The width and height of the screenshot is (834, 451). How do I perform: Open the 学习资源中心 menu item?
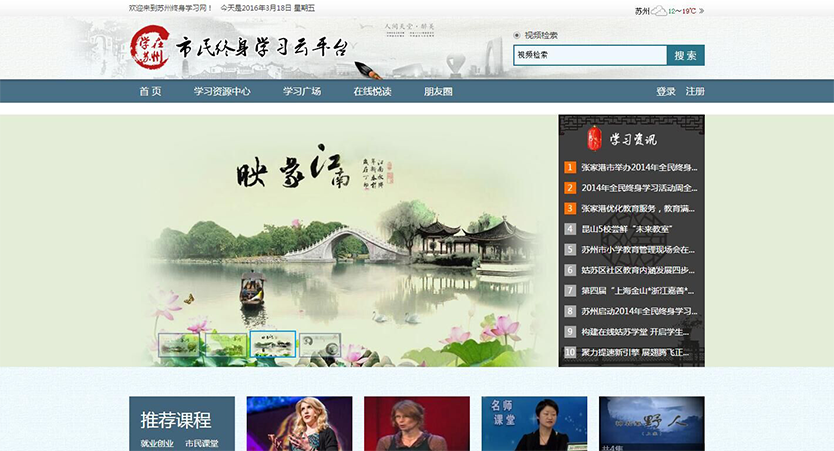click(222, 92)
